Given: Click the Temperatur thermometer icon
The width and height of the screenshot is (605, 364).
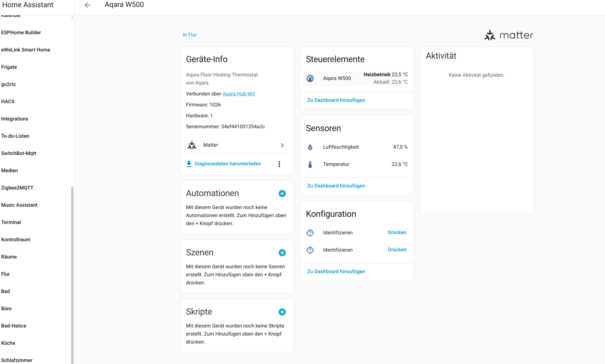Looking at the screenshot, I should click(x=310, y=164).
